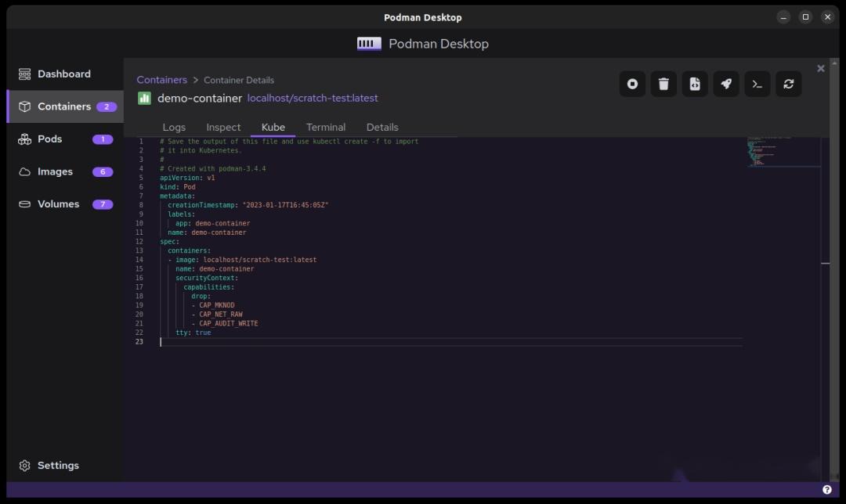Viewport: 846px width, 504px height.
Task: Open the Pods section in sidebar
Action: click(50, 139)
